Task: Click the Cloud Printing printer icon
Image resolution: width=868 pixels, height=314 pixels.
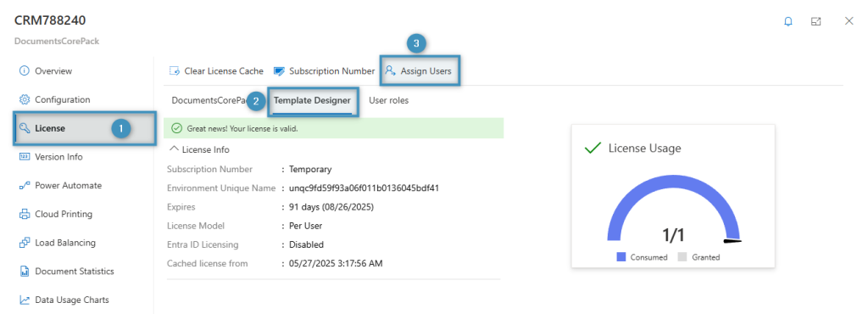Action: 24,215
